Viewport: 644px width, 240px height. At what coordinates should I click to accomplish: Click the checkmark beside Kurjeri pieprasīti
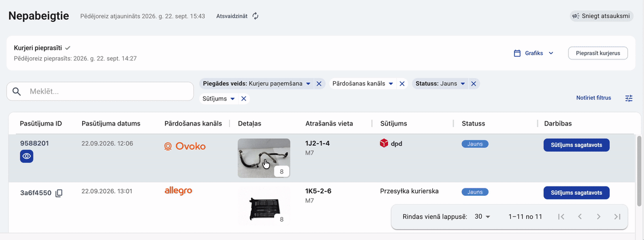[68, 48]
